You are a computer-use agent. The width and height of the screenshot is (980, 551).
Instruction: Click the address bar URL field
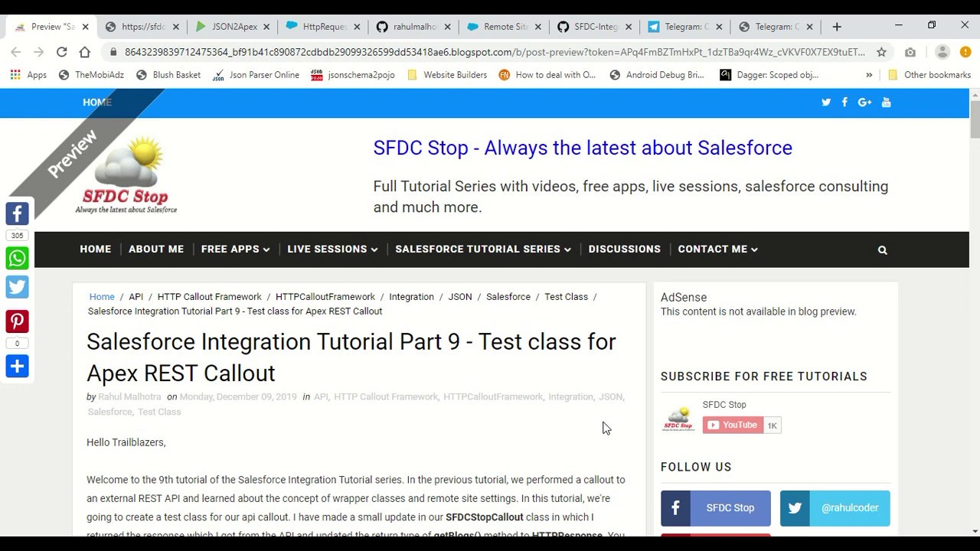(494, 52)
